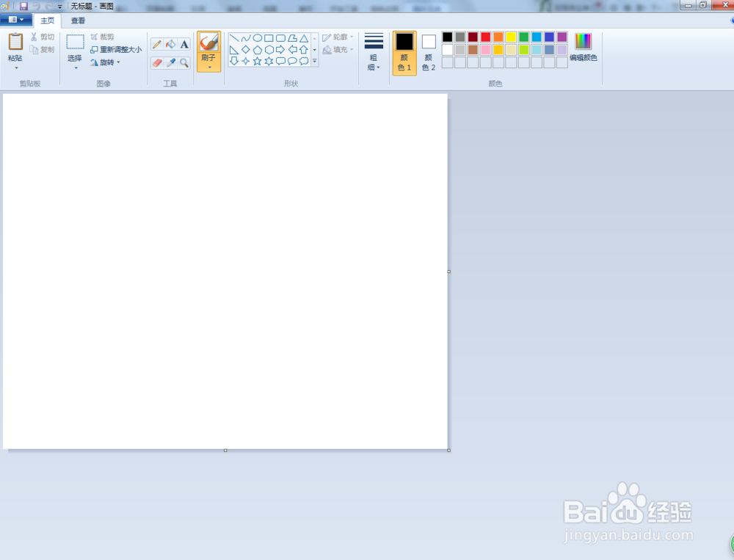734x560 pixels.
Task: Open the Rotate (旋转) dropdown
Action: click(106, 62)
